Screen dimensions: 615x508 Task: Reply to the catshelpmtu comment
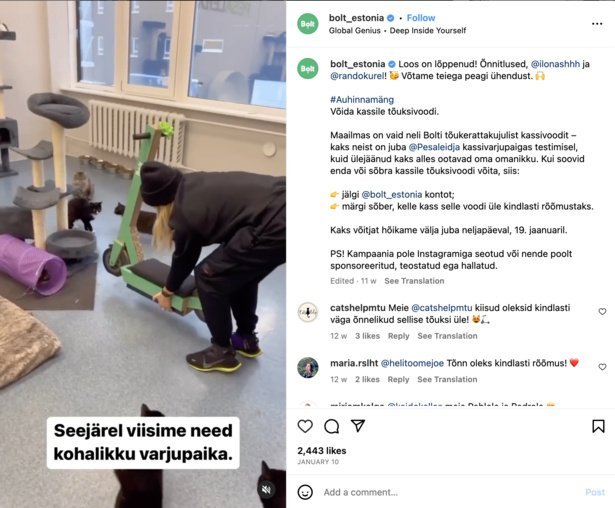click(x=398, y=336)
